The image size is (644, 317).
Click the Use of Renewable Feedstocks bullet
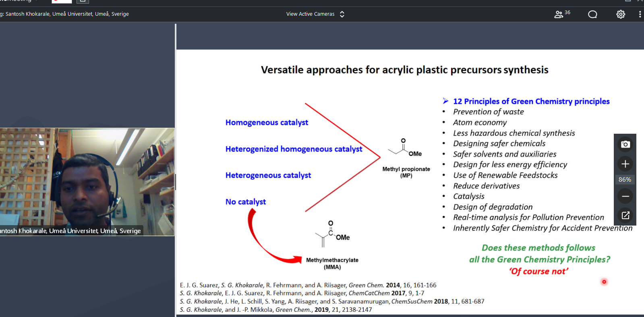pyautogui.click(x=505, y=175)
